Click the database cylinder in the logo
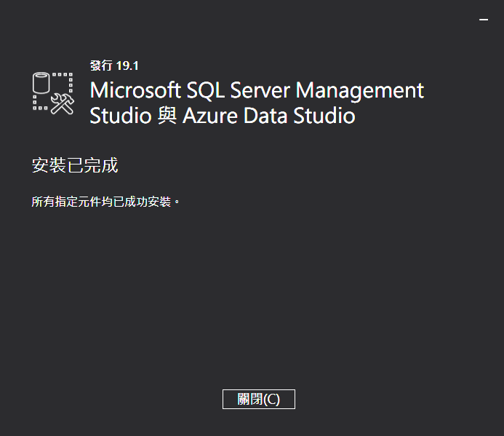This screenshot has height=436, width=504. [42, 84]
